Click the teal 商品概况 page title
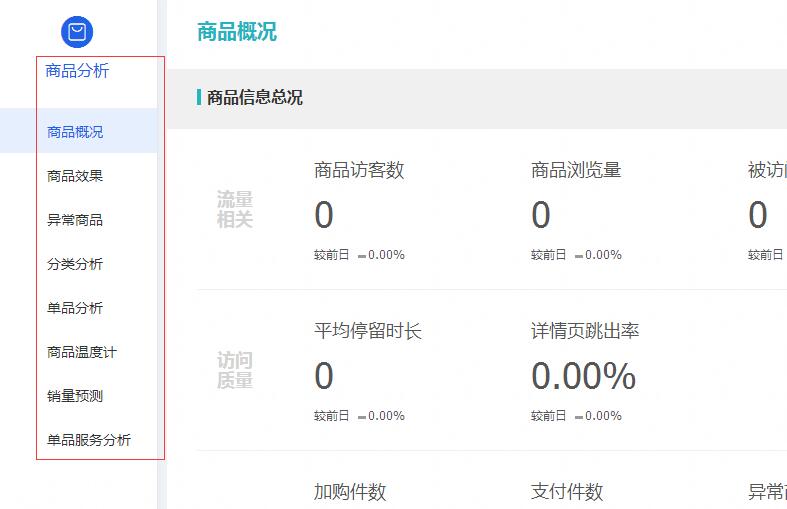Image resolution: width=787 pixels, height=509 pixels. 237,32
